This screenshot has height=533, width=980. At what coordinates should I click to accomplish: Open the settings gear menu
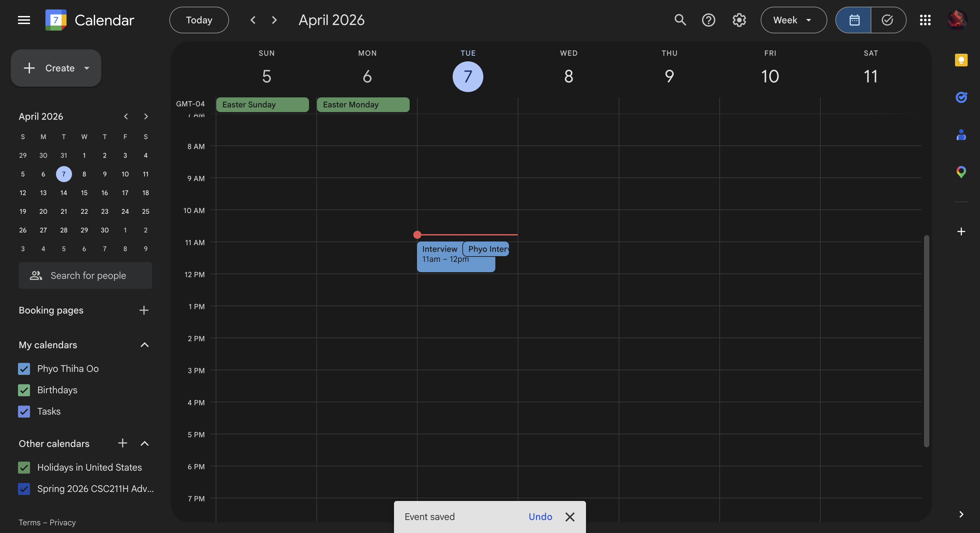[x=739, y=20]
